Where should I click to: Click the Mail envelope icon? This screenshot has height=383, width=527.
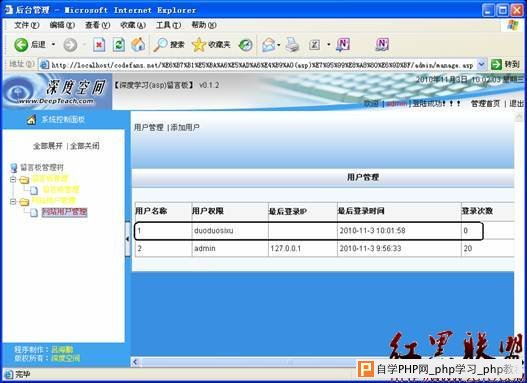[269, 45]
